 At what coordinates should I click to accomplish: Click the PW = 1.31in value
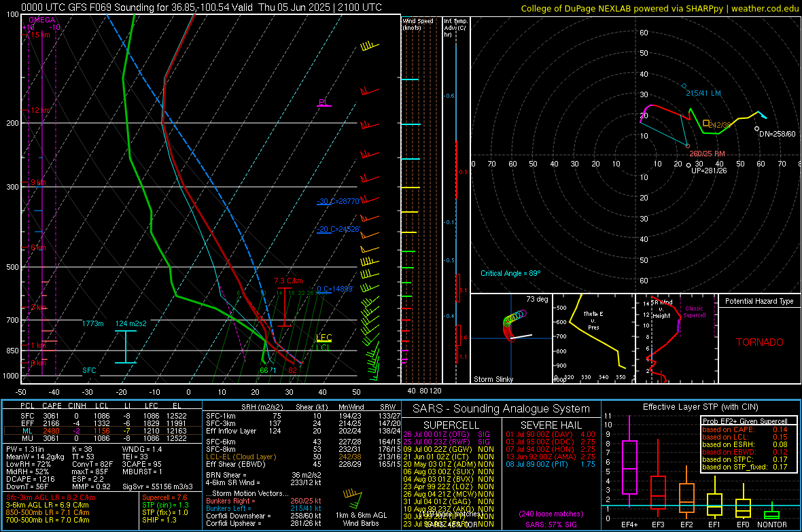[25, 449]
